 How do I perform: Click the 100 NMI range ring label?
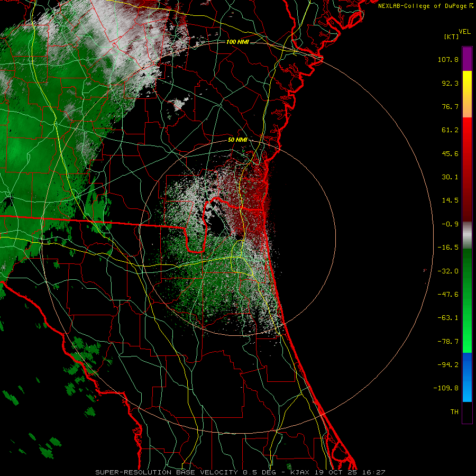(x=237, y=42)
